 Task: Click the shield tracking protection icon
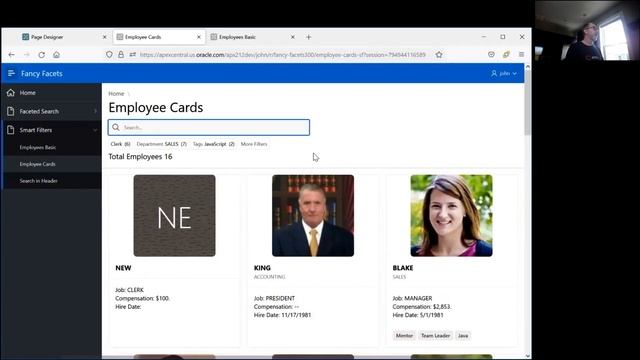click(109, 55)
